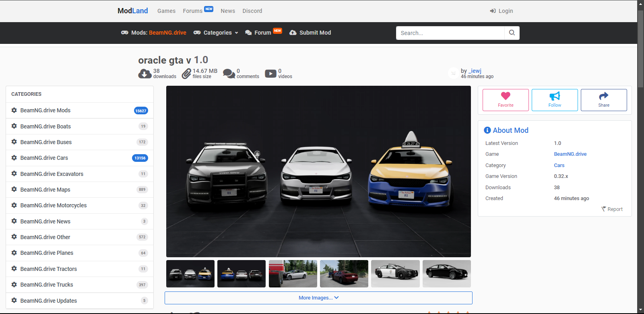This screenshot has width=644, height=314.
Task: Click the Login arrow icon
Action: 493,11
